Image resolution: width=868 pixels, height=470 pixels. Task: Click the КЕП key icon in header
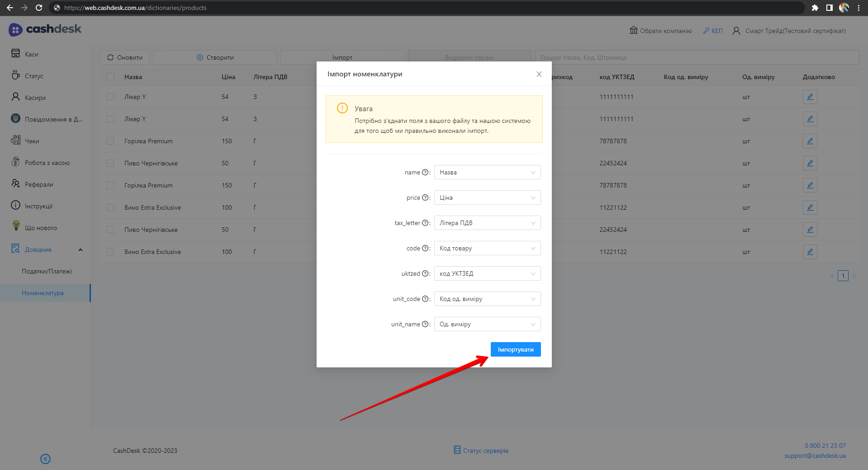(x=706, y=31)
